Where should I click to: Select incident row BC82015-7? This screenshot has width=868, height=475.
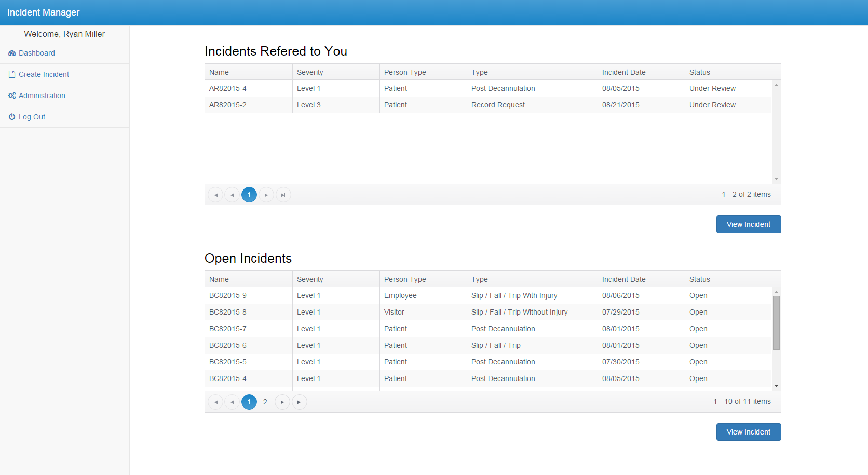[x=489, y=329]
